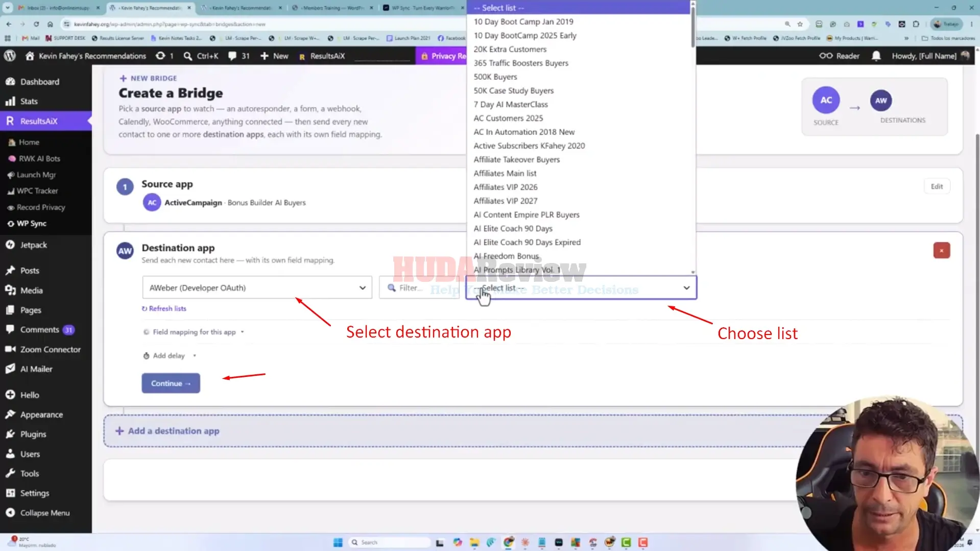Pick 'Affiliate Takeover Buyers' option
Image resolution: width=980 pixels, height=551 pixels.
click(x=516, y=159)
